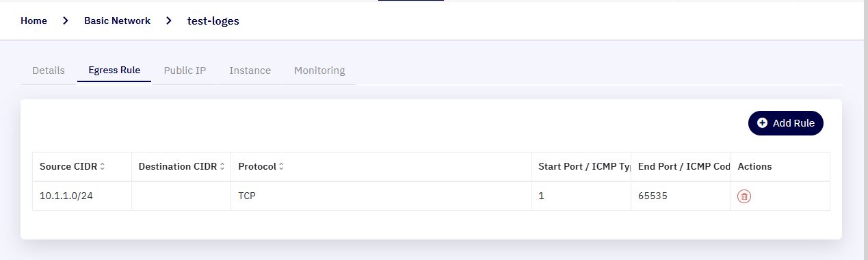Click the 65535 end port cell

click(x=681, y=196)
